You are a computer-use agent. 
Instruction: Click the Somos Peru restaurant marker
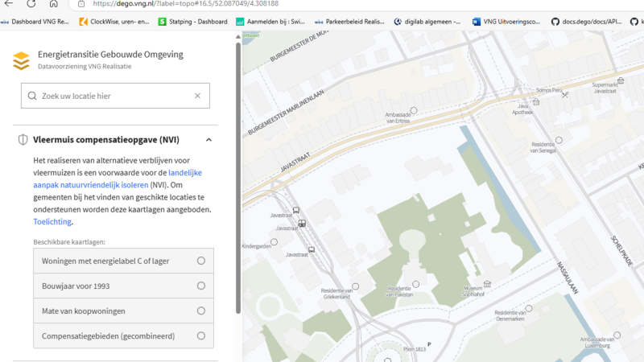coord(565,94)
